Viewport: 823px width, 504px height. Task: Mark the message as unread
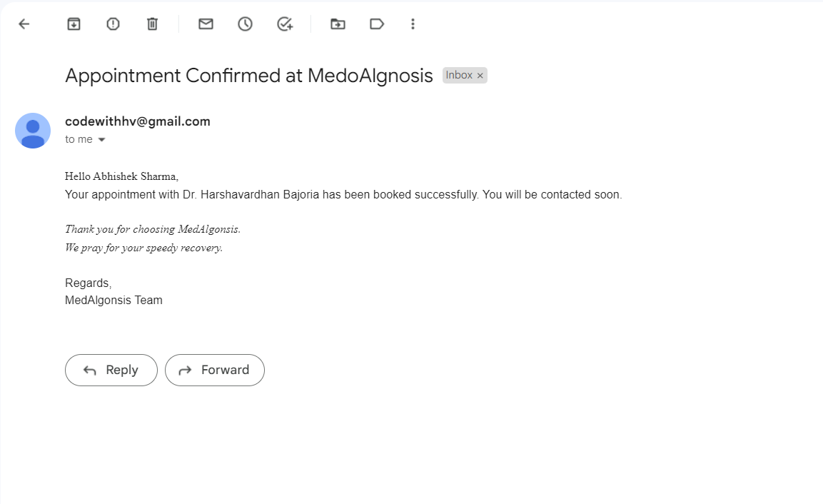[206, 24]
